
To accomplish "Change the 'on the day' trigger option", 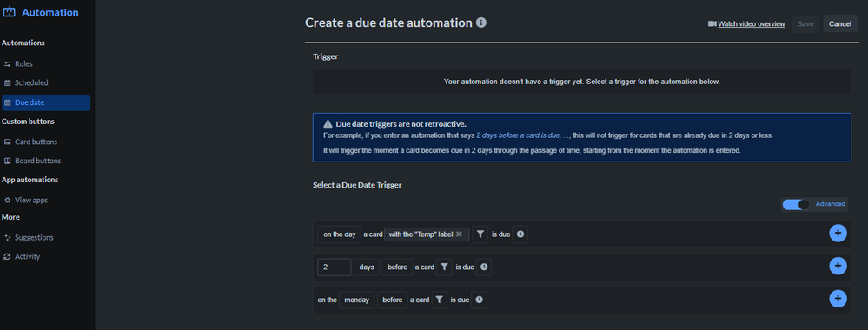I will click(x=340, y=234).
